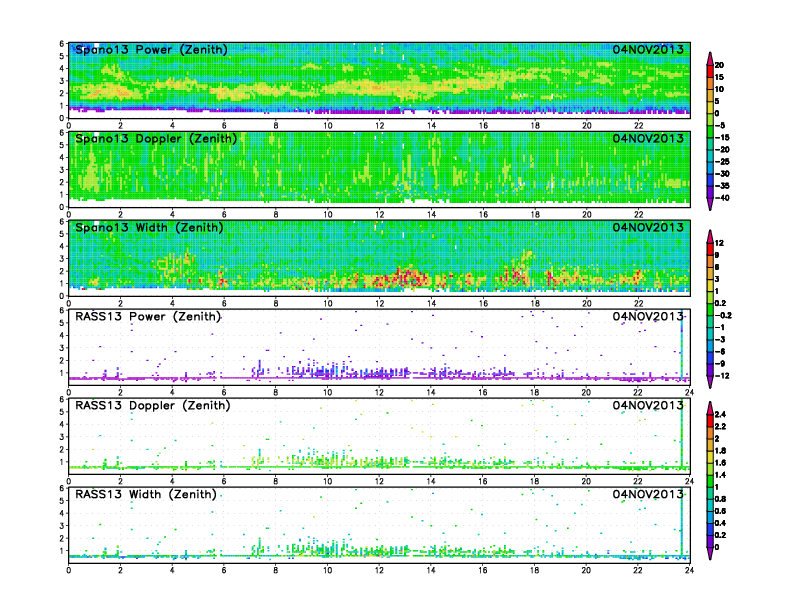The image size is (792, 612).
Task: Click the "1.4" label on the bottom colorbar
Action: tap(720, 475)
